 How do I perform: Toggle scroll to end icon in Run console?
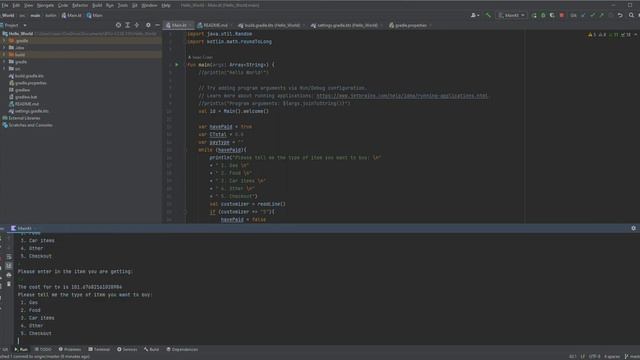coord(9,266)
